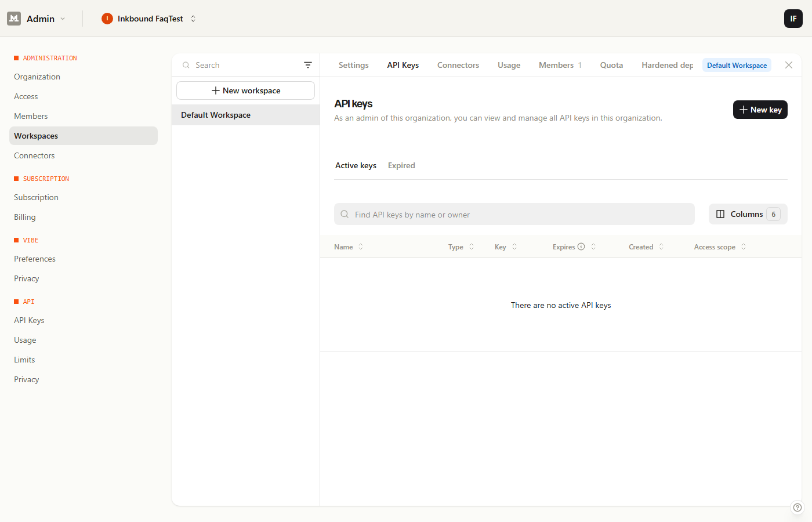Viewport: 812px width, 522px height.
Task: Open the Limits page
Action: pos(24,360)
